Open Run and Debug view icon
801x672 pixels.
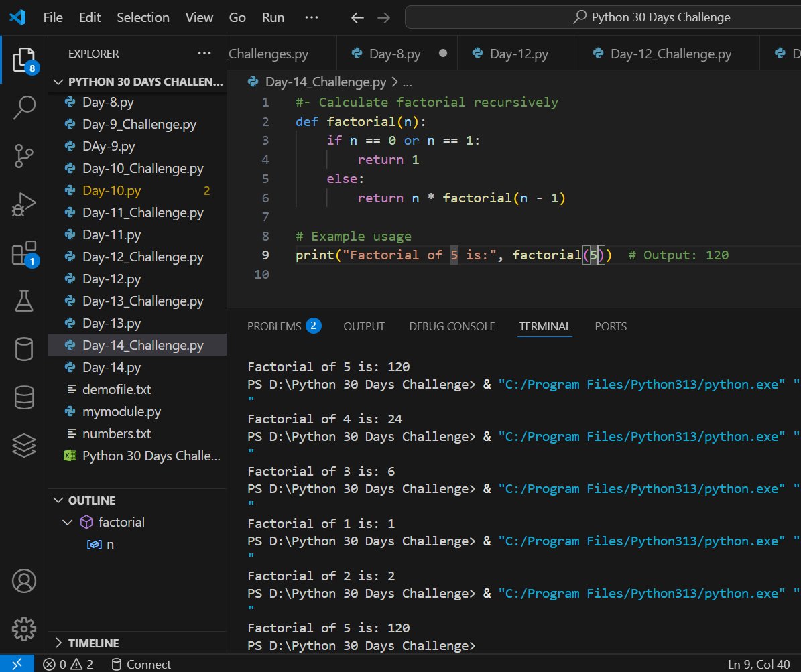coord(24,204)
